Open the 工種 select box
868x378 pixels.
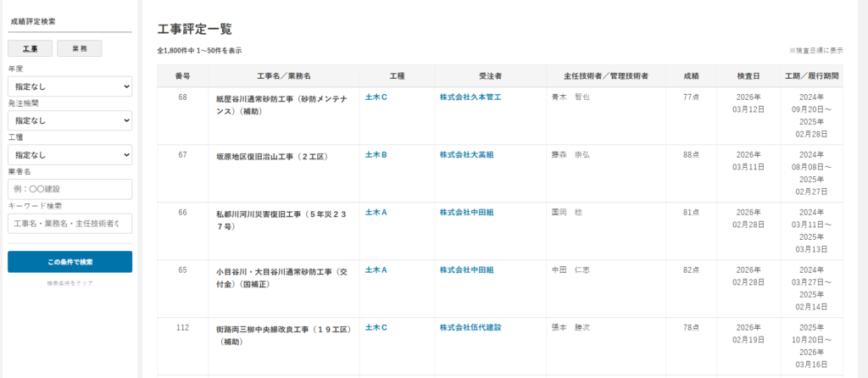point(70,155)
